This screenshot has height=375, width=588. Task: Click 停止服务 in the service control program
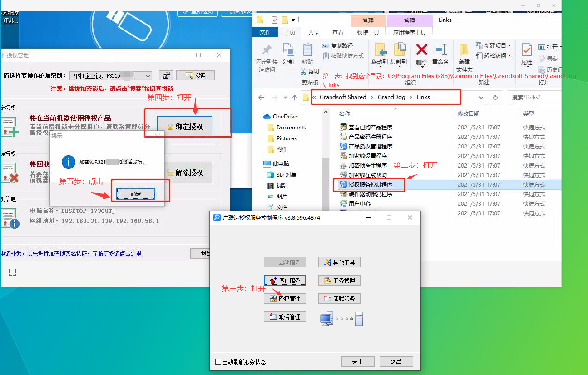[x=285, y=281]
